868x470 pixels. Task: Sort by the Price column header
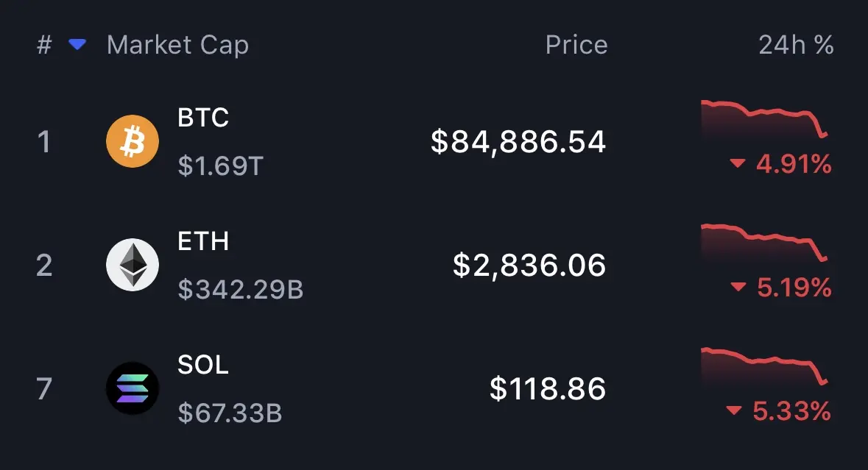pos(576,46)
